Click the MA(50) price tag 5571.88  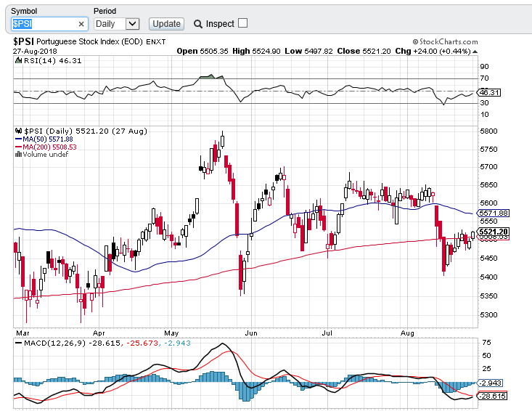coord(494,213)
